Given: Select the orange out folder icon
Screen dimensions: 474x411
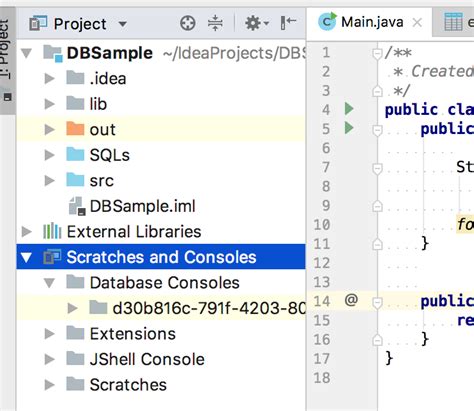Looking at the screenshot, I should click(75, 129).
